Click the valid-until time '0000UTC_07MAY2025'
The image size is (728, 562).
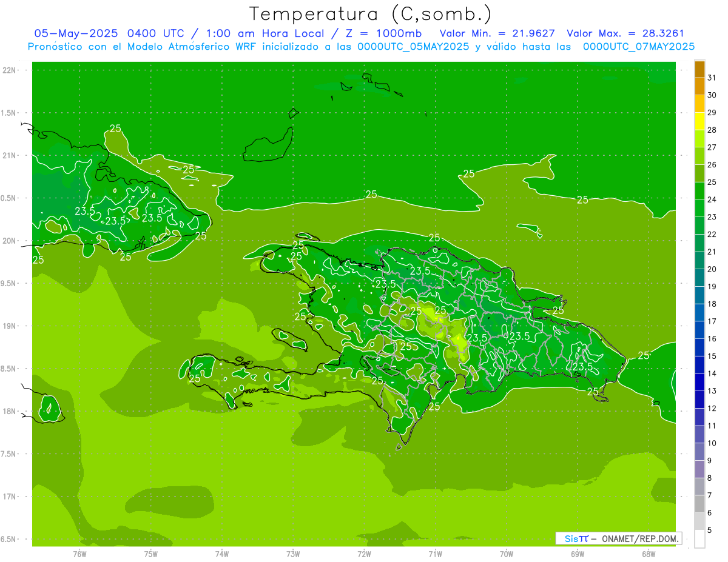coord(638,47)
